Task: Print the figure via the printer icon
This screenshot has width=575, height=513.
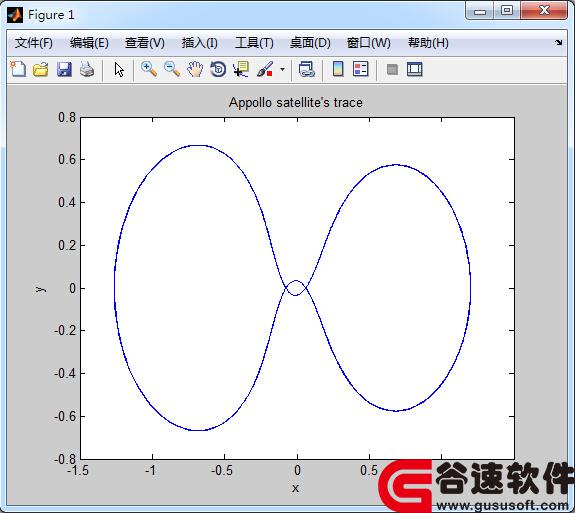Action: tap(87, 69)
